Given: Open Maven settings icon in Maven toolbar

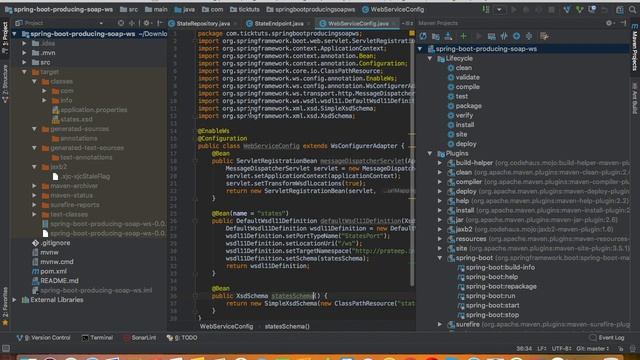Looking at the screenshot, I should (x=544, y=36).
